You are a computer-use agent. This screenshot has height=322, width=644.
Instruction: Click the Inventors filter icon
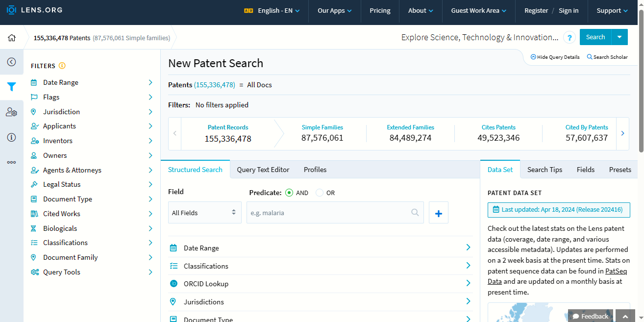34,141
